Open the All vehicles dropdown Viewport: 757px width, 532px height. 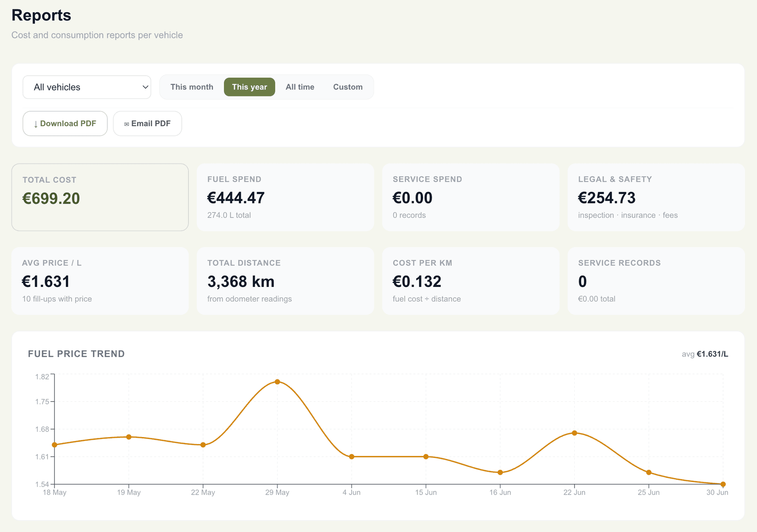[x=87, y=87]
